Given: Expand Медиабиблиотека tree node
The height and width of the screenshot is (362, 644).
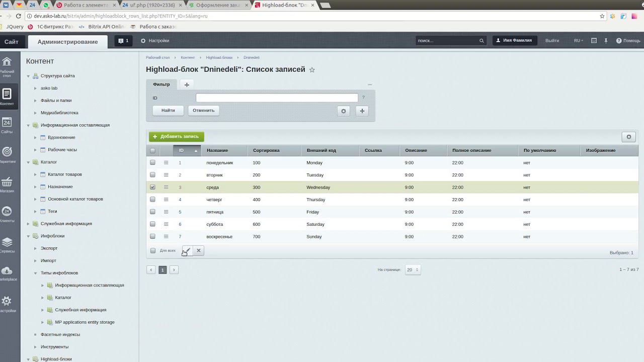Looking at the screenshot, I should coord(35,113).
